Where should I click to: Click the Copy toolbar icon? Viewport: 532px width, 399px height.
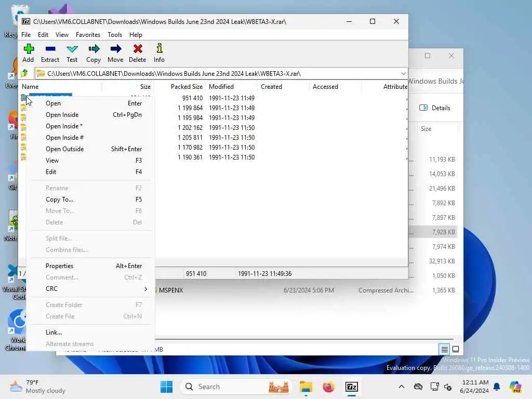click(94, 53)
